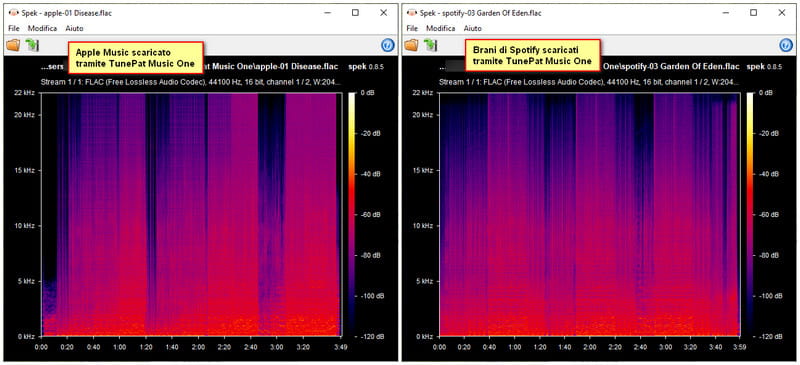Spek app icon in spotify-03 Garden Of Eden title bar
The width and height of the screenshot is (800, 365).
point(412,12)
